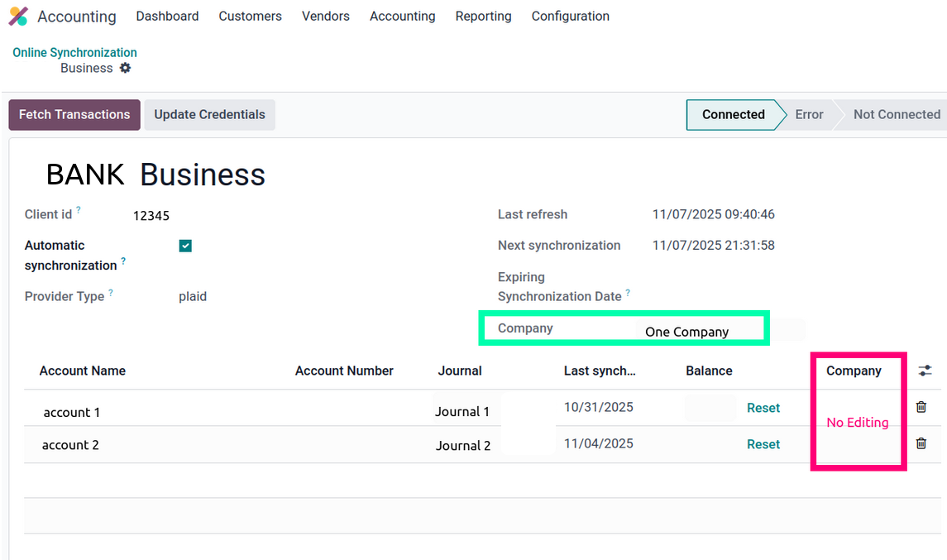The width and height of the screenshot is (947, 560).
Task: Click the Fetch Transactions button
Action: pyautogui.click(x=74, y=115)
